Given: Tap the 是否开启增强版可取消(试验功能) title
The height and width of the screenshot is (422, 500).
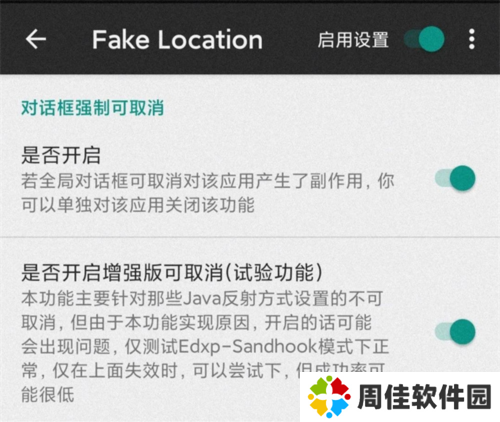Looking at the screenshot, I should pos(172,272).
